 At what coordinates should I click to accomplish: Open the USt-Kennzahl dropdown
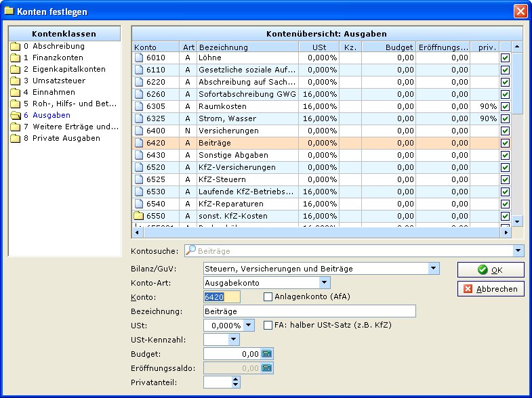coord(234,339)
